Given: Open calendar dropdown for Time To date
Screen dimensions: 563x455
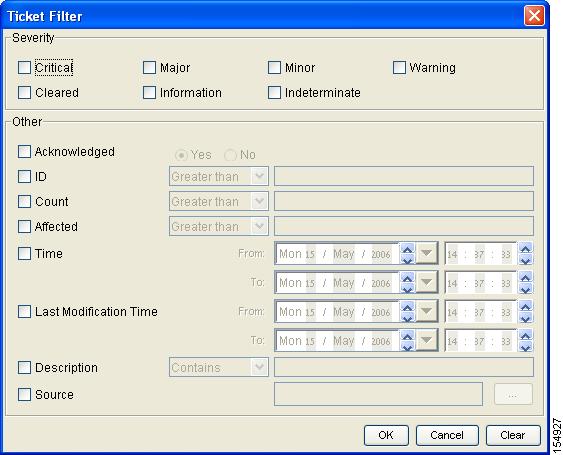Looking at the screenshot, I should click(x=427, y=282).
